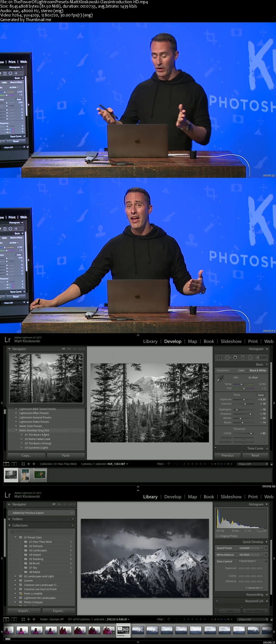Click the "From Lr mobile" collection icon
The width and height of the screenshot is (276, 644).
pyautogui.click(x=20, y=594)
